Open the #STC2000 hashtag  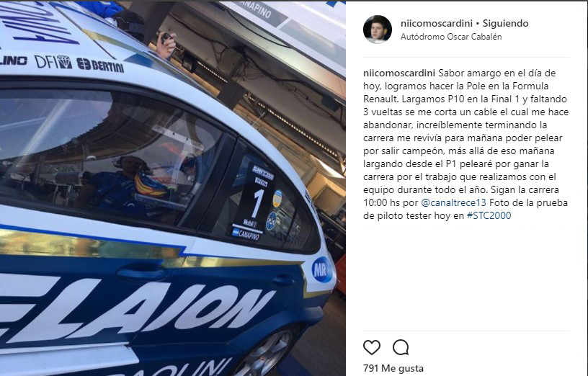pos(489,215)
